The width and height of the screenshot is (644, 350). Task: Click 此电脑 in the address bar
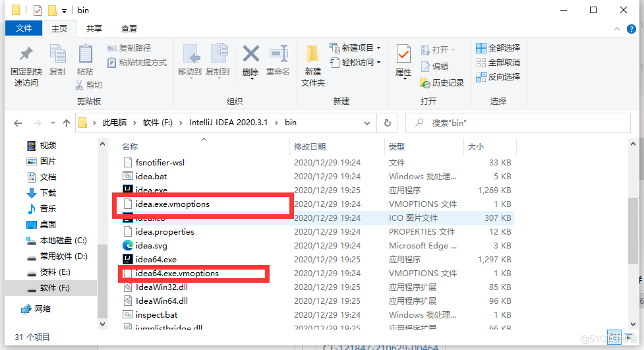coord(115,123)
